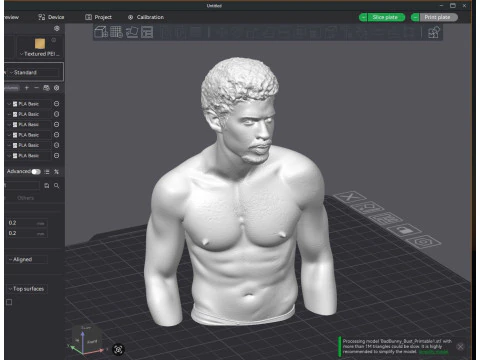The width and height of the screenshot is (480, 360).
Task: Expand the first PLA Basic filament dropdown
Action: pyautogui.click(x=9, y=104)
